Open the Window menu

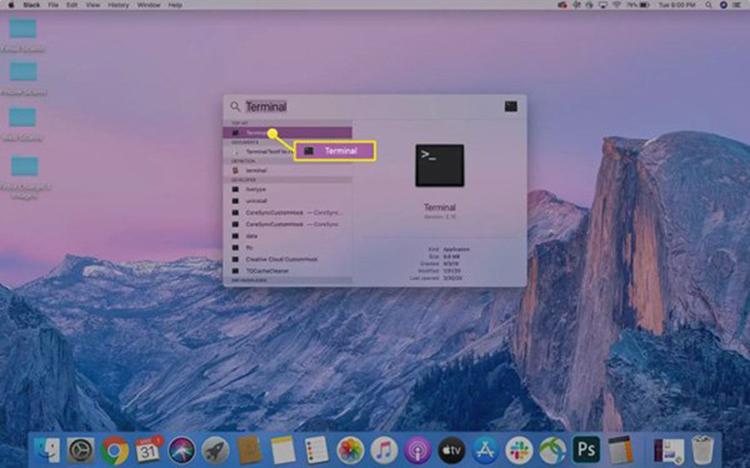(148, 5)
